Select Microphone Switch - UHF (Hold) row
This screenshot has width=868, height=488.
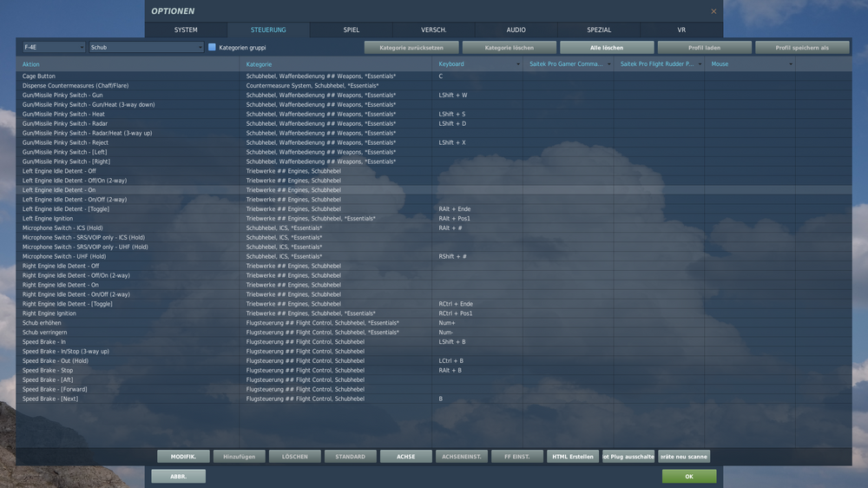pos(433,256)
